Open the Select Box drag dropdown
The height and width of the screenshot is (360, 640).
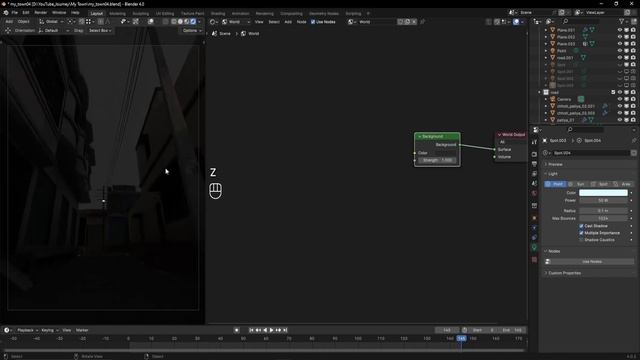point(100,31)
